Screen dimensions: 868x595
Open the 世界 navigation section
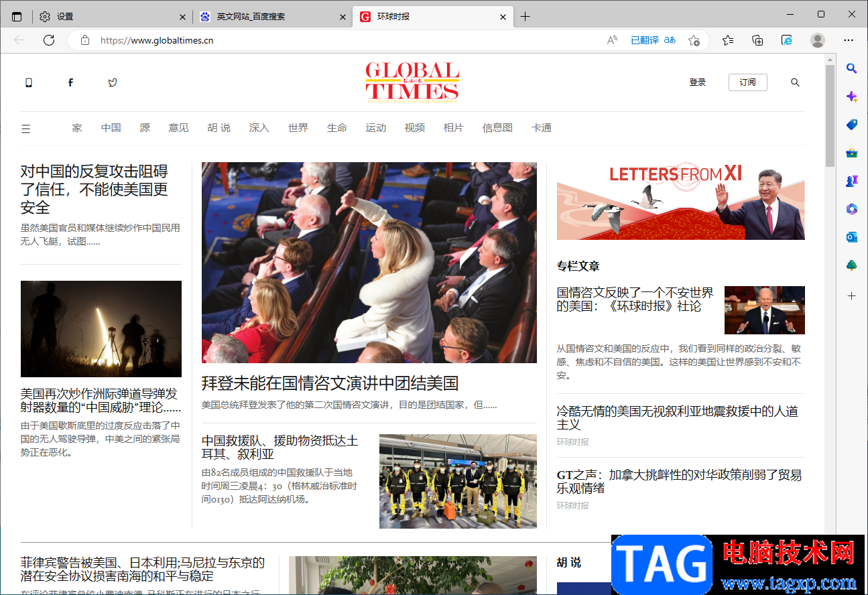tap(298, 128)
